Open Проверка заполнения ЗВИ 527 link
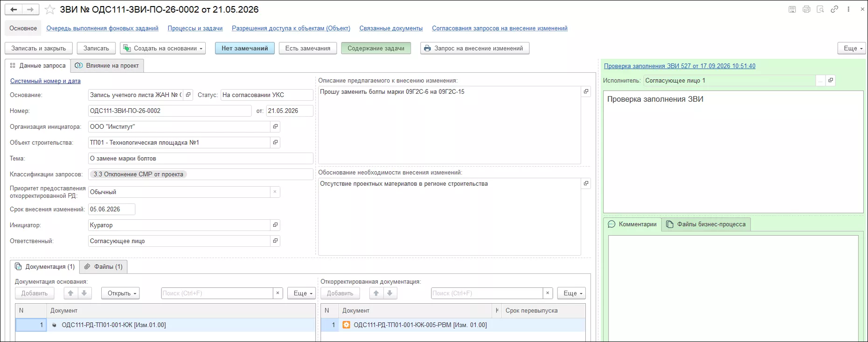868x342 pixels. [680, 66]
